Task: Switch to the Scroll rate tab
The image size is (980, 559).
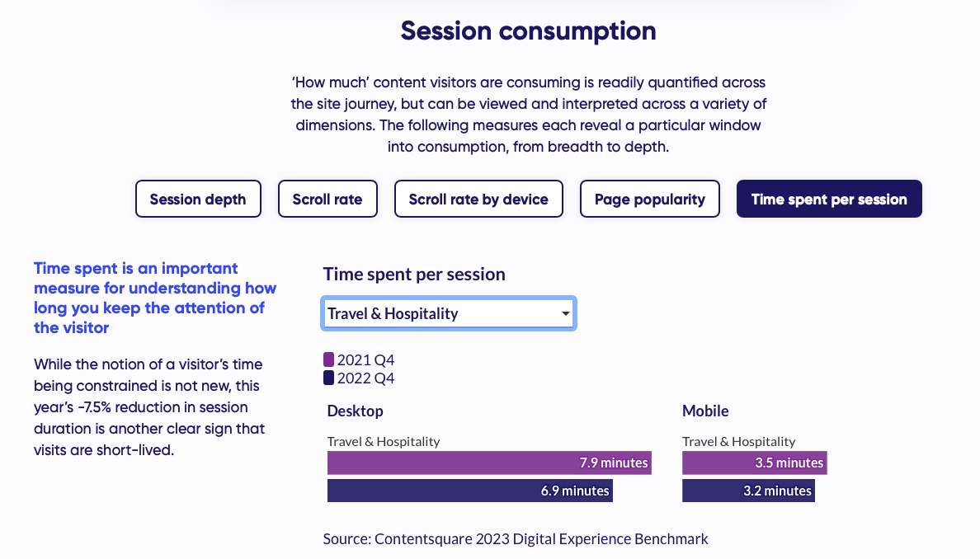Action: (327, 199)
